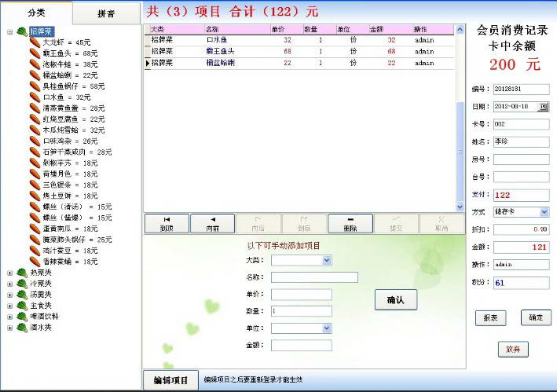557x392 pixels.
Task: Open the 方式 payment method dropdown
Action: 544,212
